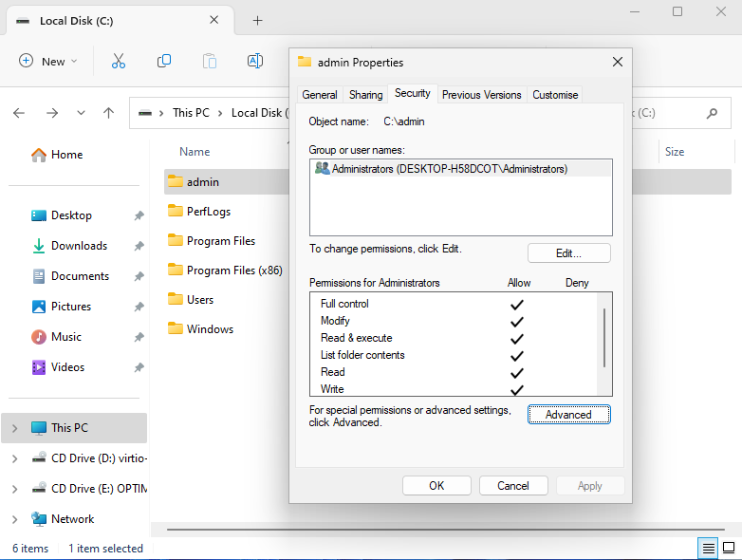Switch to details list view icon
Viewport: 742px width, 560px height.
708,548
